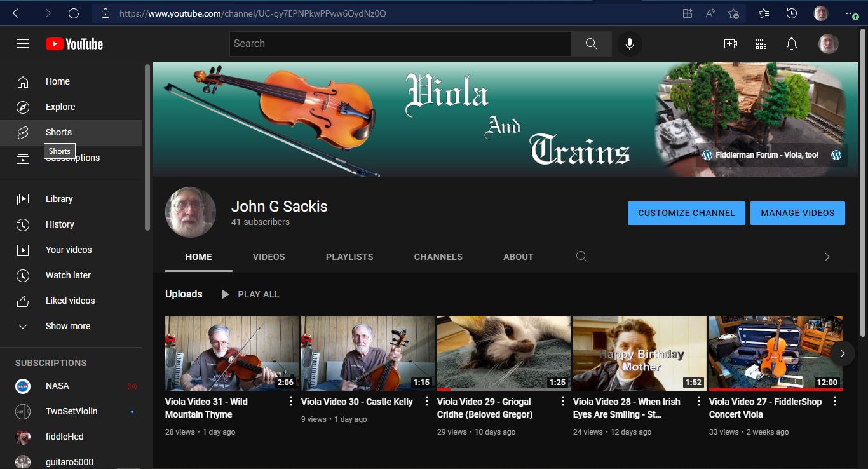Open options for Viola Video 29
868x469 pixels.
point(563,402)
